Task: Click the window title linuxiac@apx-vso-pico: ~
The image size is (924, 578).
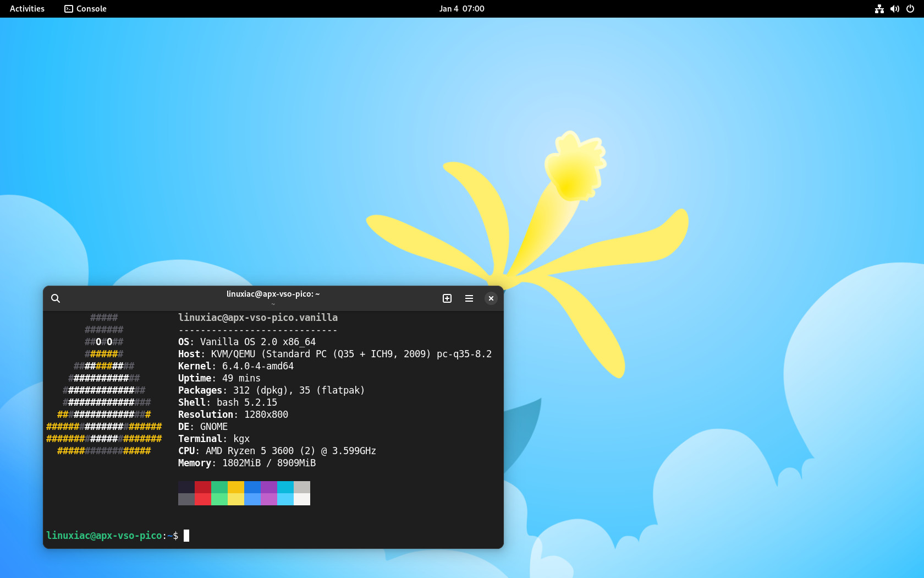Action: point(273,294)
